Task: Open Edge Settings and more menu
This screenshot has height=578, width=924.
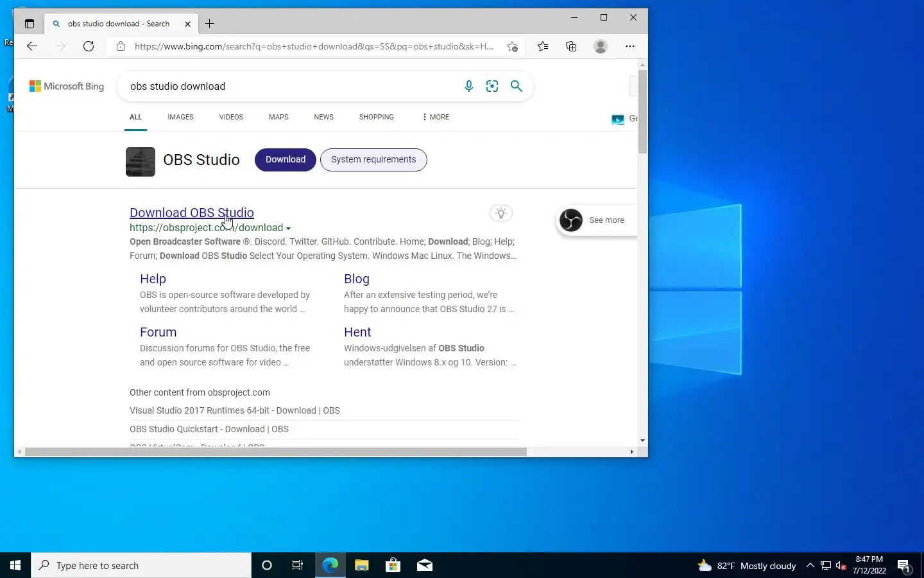Action: [x=630, y=46]
